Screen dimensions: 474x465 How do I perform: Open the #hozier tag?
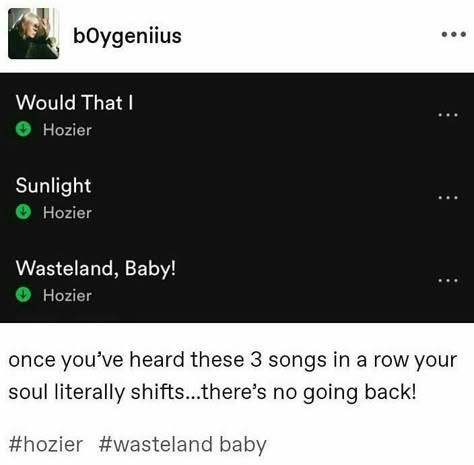click(46, 444)
